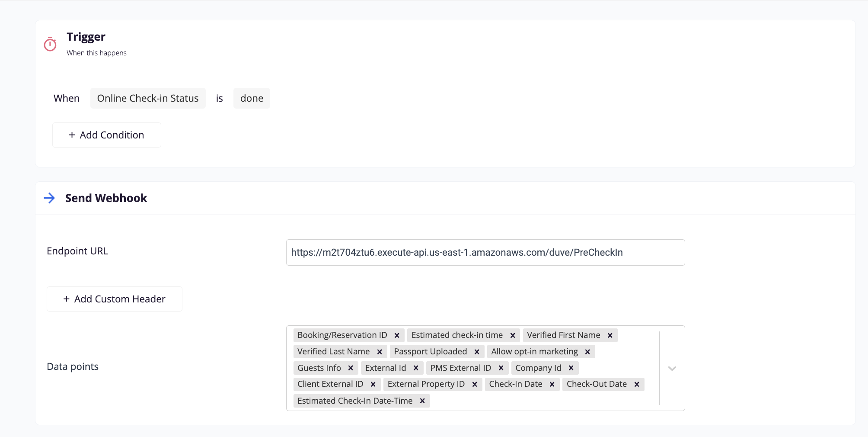Click the Trigger stopwatch icon
The image size is (868, 437).
point(50,44)
